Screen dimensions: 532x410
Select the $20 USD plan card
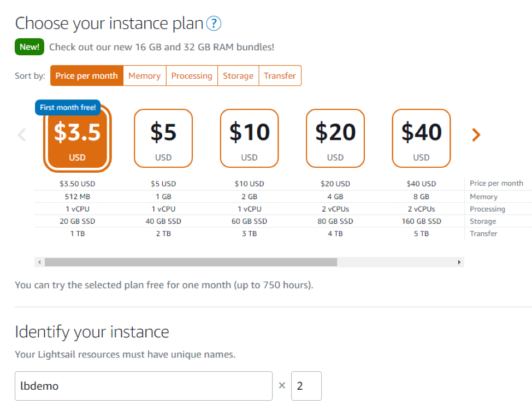point(335,138)
